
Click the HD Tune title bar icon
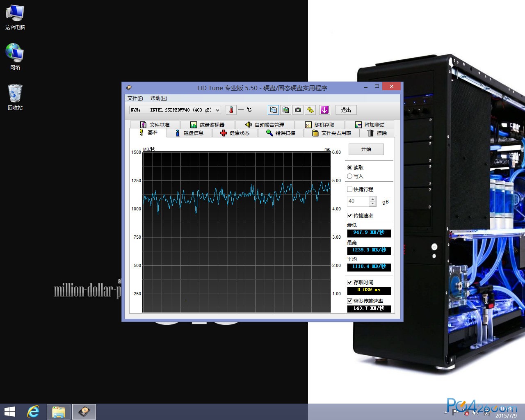(x=129, y=87)
